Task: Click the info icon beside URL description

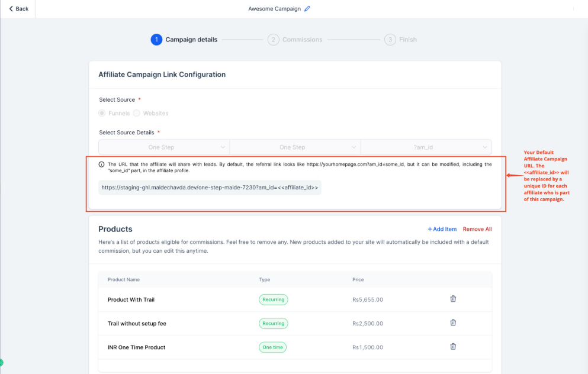Action: click(101, 165)
